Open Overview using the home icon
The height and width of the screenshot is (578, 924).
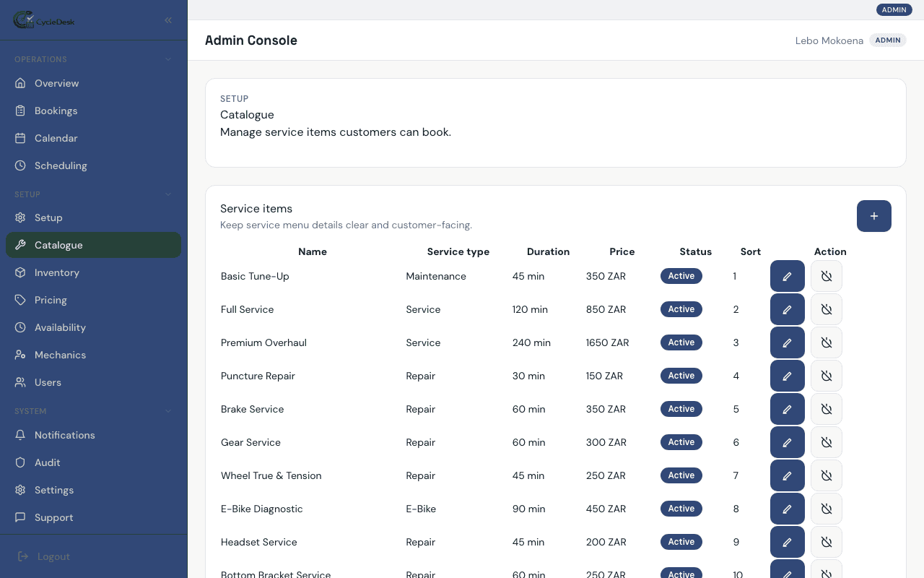(x=20, y=83)
